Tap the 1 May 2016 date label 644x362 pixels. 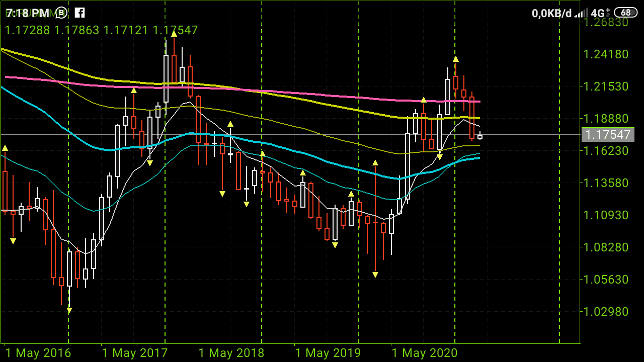38,353
